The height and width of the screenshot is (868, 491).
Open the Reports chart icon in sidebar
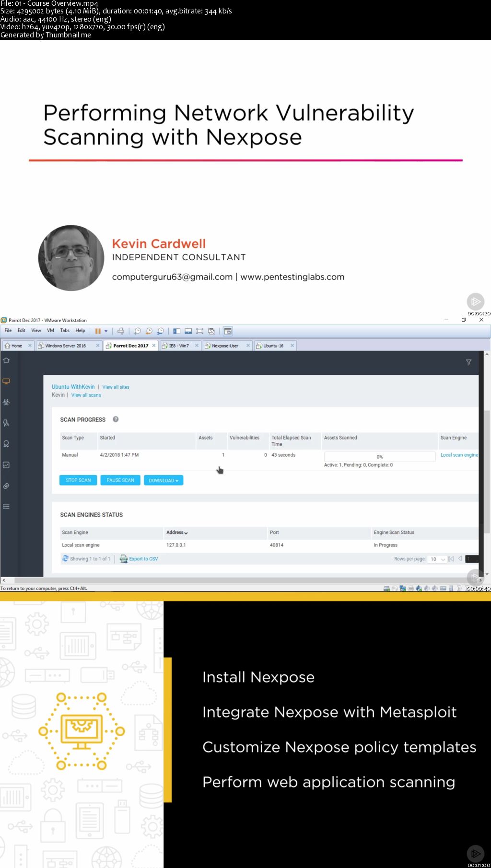tap(6, 465)
